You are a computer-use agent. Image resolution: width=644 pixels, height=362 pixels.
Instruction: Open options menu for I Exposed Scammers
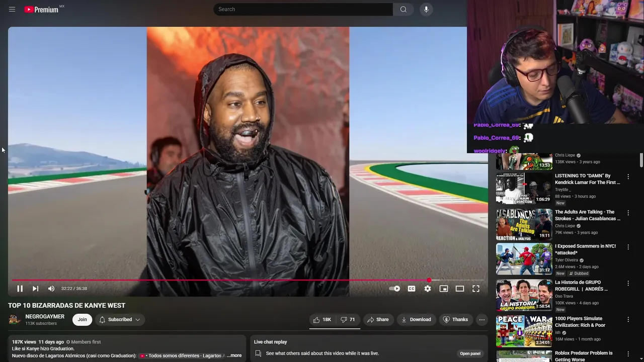click(x=628, y=247)
